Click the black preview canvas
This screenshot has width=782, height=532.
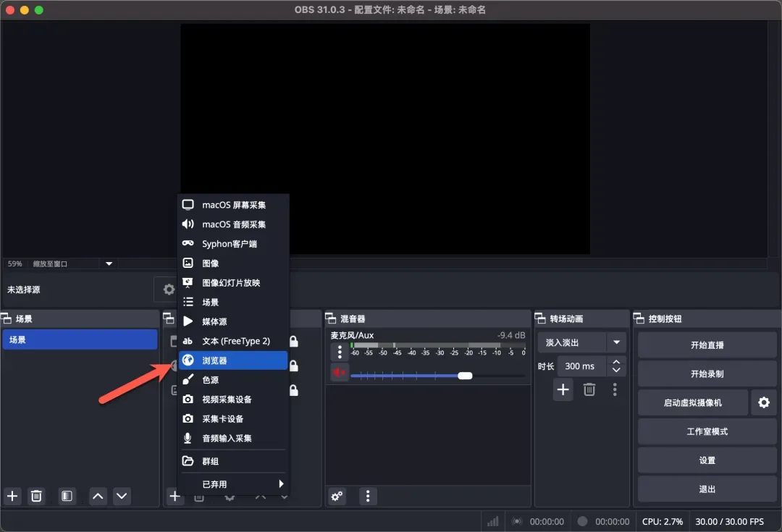385,139
